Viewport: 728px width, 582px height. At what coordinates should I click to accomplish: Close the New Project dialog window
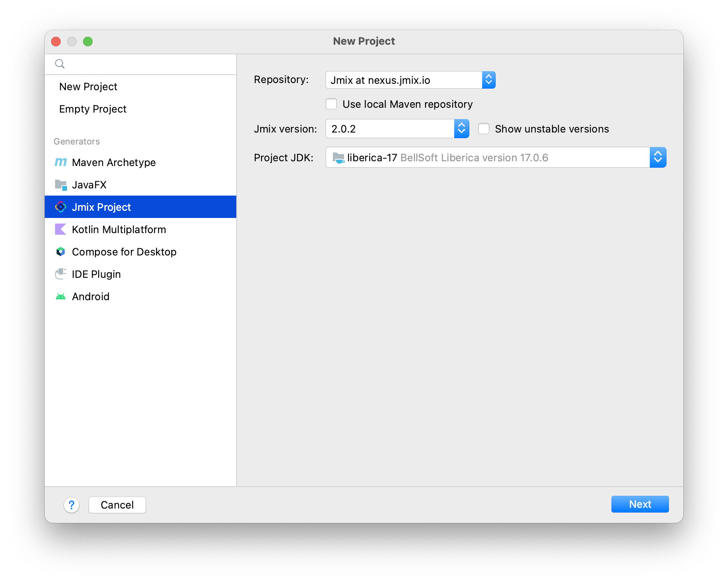click(56, 42)
